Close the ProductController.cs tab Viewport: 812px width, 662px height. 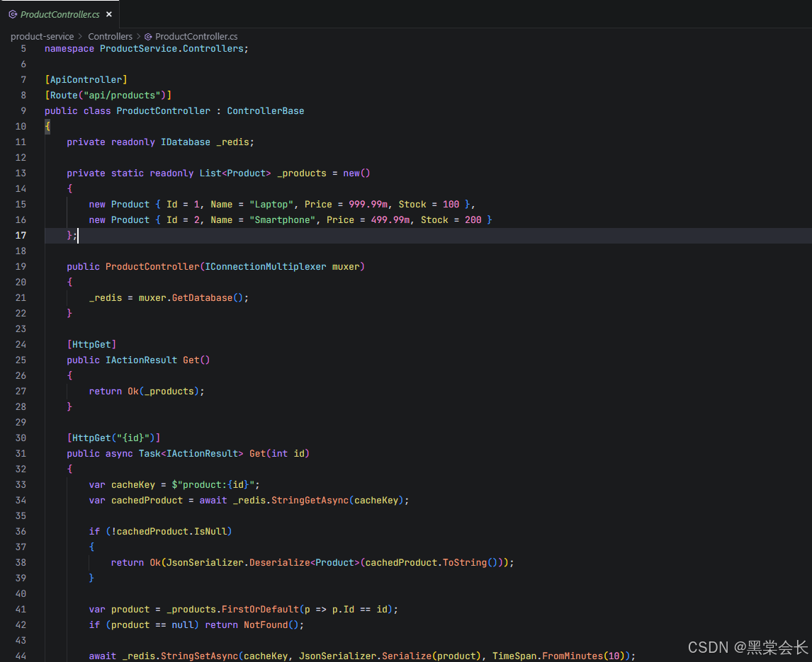click(108, 14)
